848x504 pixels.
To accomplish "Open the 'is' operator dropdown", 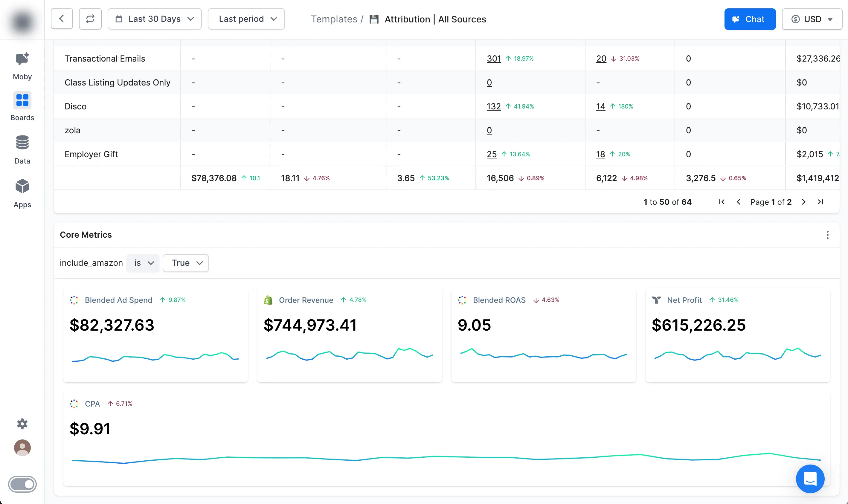I will (143, 263).
